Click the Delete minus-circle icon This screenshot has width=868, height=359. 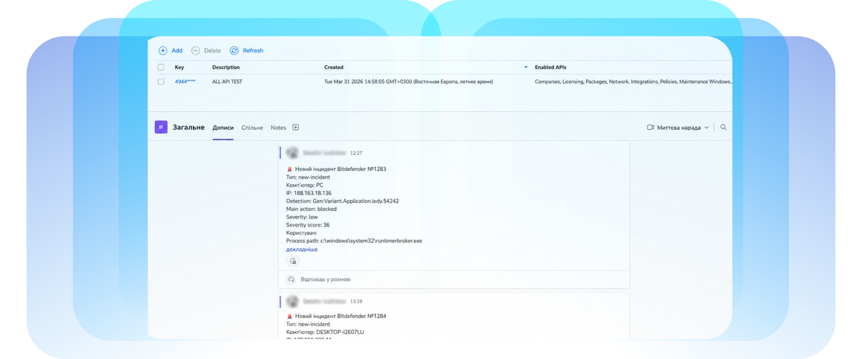pyautogui.click(x=195, y=51)
